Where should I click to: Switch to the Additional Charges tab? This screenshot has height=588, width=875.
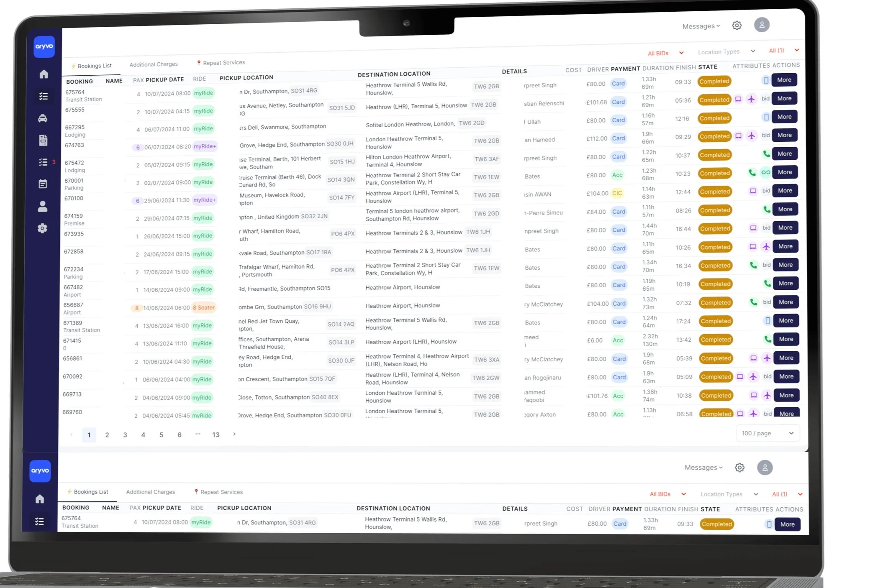pyautogui.click(x=154, y=64)
